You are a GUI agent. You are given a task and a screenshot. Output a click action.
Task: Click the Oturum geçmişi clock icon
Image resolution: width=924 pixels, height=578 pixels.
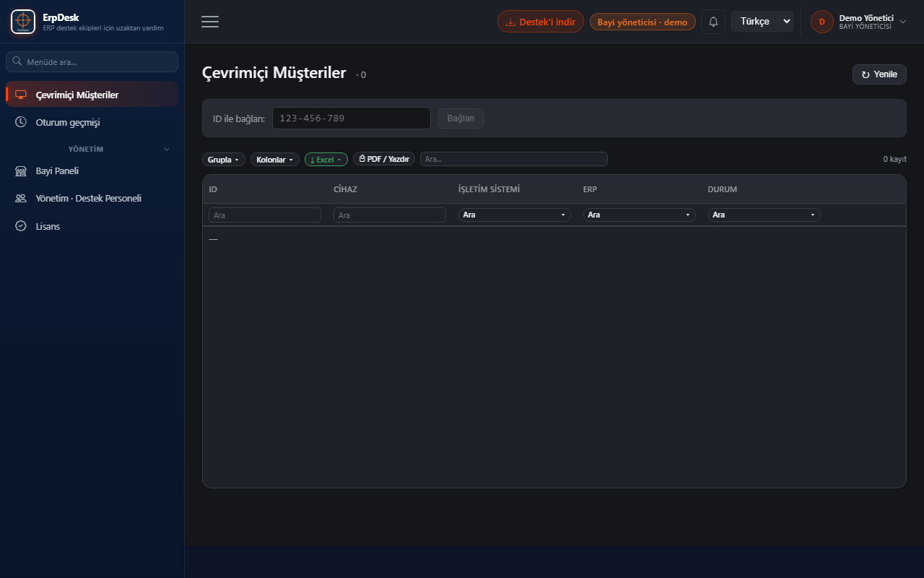(x=21, y=122)
